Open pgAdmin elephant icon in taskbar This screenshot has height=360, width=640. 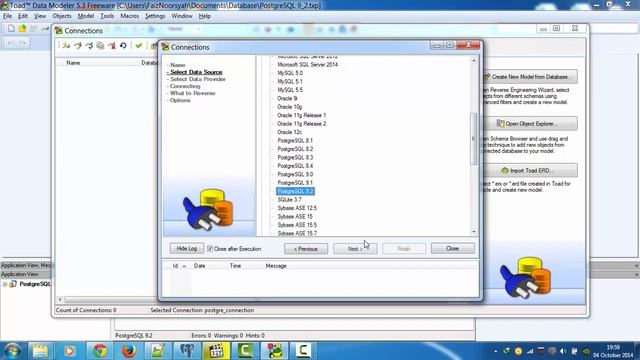coord(187,351)
